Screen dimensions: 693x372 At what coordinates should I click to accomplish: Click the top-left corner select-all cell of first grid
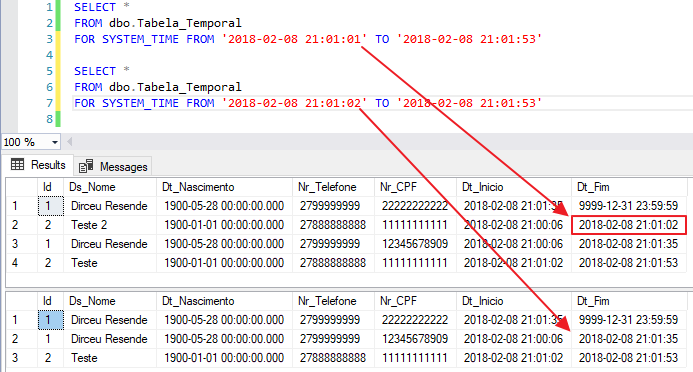coord(22,187)
